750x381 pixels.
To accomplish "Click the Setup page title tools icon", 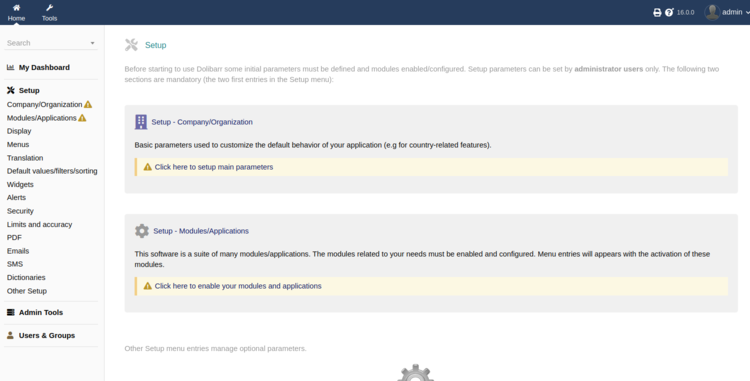I will (132, 45).
